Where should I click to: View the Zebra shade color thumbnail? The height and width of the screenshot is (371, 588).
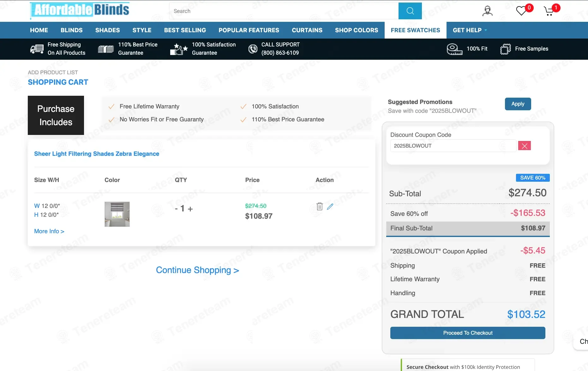[x=117, y=214]
